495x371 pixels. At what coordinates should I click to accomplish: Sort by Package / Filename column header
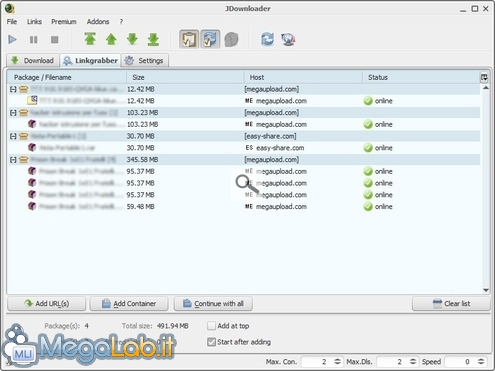click(66, 77)
